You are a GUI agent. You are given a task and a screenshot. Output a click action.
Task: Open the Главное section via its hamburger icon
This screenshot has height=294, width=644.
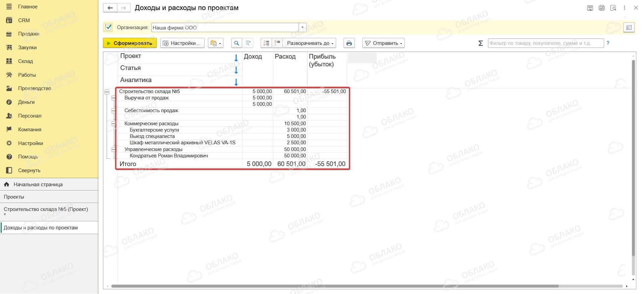pos(9,7)
